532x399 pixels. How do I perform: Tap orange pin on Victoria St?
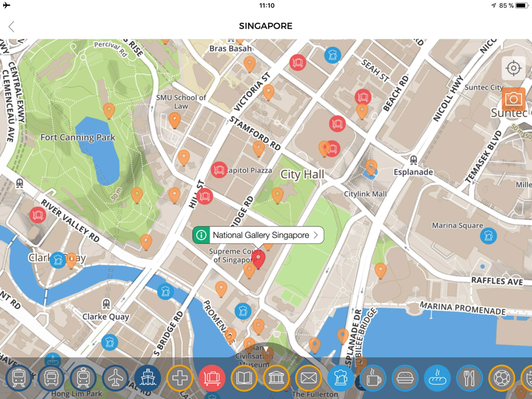point(268,92)
